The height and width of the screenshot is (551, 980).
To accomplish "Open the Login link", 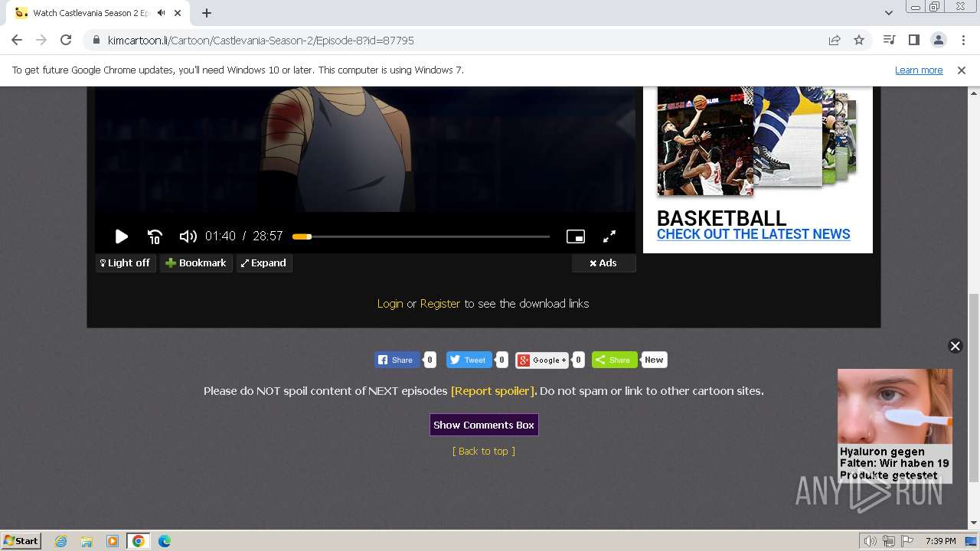I will (390, 304).
